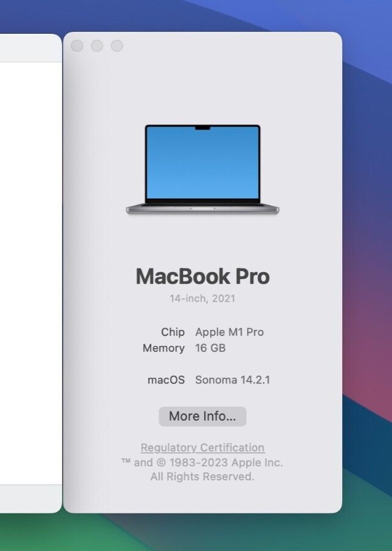
Task: Click the All Rights Reserved text
Action: point(202,477)
